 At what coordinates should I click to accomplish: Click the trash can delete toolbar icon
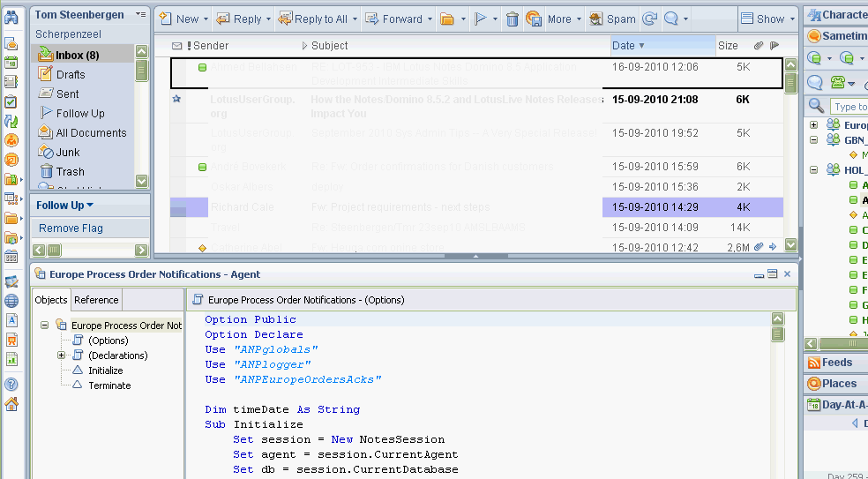point(512,19)
